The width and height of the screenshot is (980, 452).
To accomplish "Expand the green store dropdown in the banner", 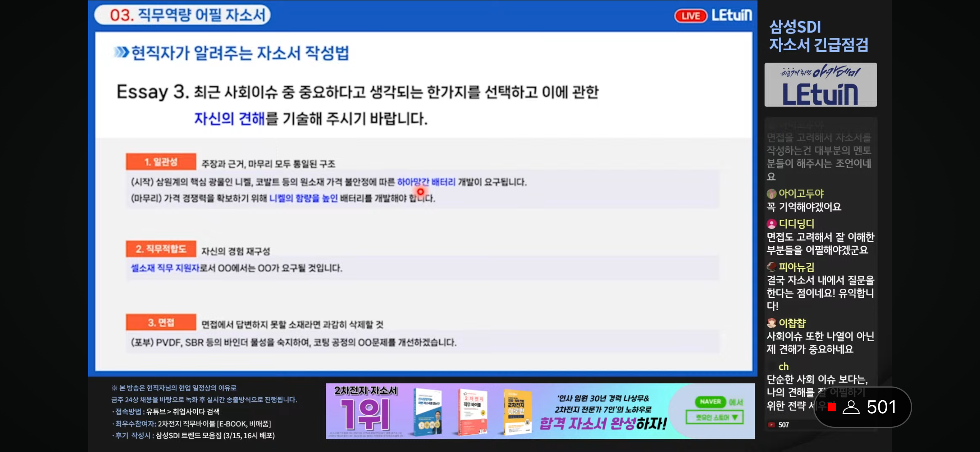I will [714, 417].
